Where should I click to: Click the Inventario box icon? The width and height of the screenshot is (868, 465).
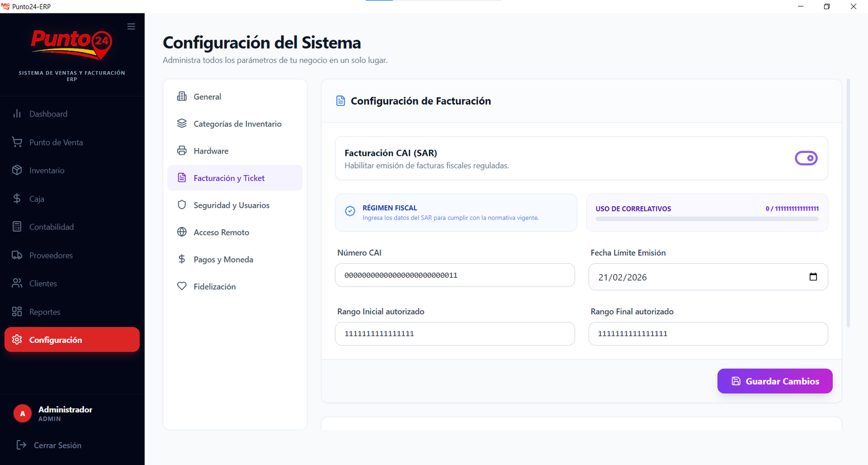pyautogui.click(x=17, y=170)
